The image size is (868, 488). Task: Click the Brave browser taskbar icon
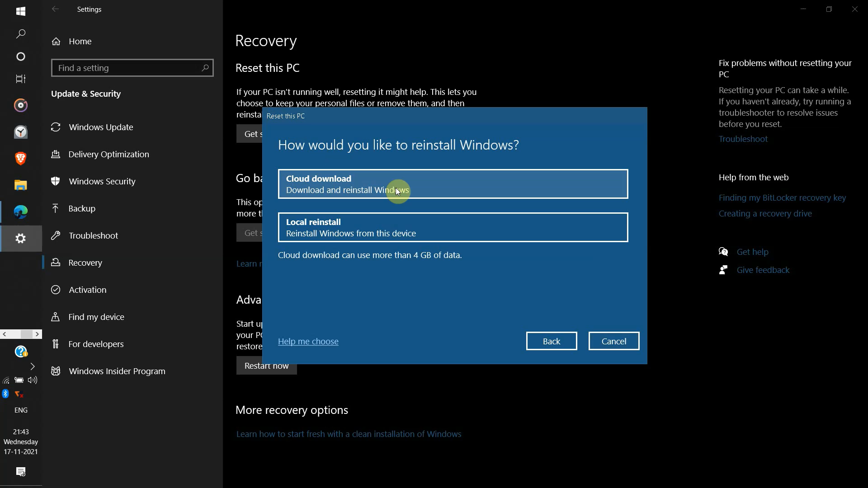[x=21, y=159]
